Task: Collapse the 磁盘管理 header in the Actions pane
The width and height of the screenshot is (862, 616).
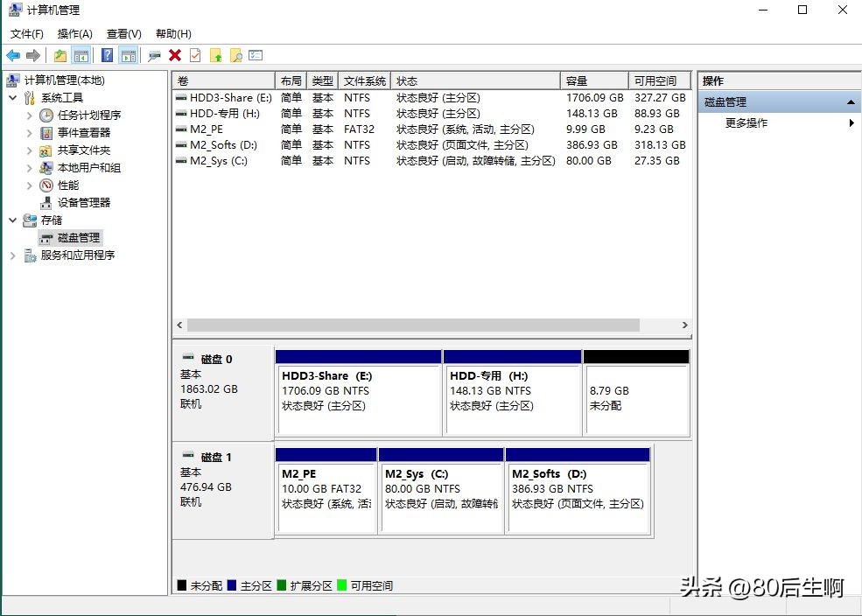Action: click(851, 101)
